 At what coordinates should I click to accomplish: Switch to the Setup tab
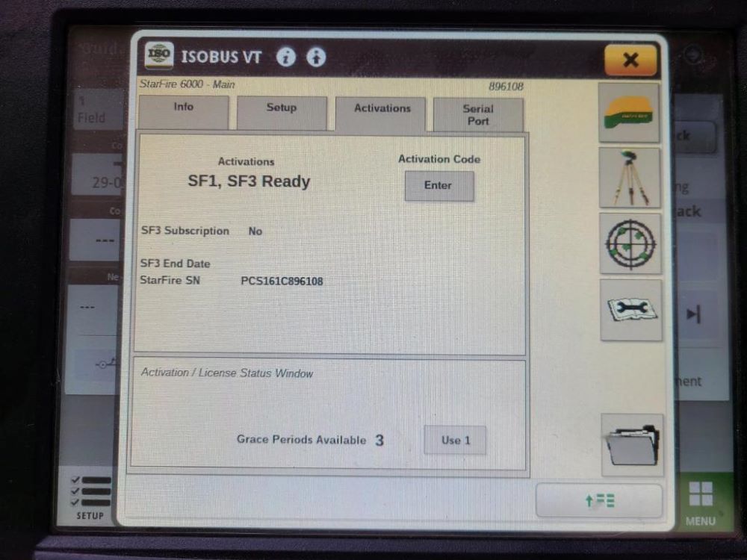[x=282, y=113]
